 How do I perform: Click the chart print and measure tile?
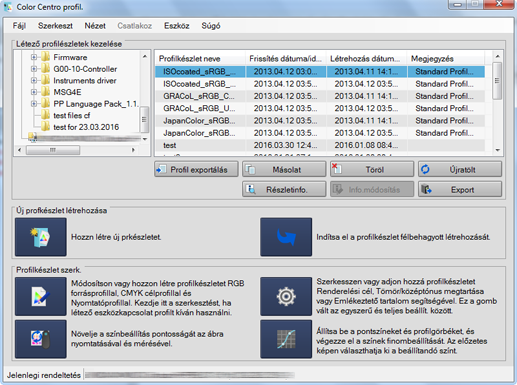41,339
